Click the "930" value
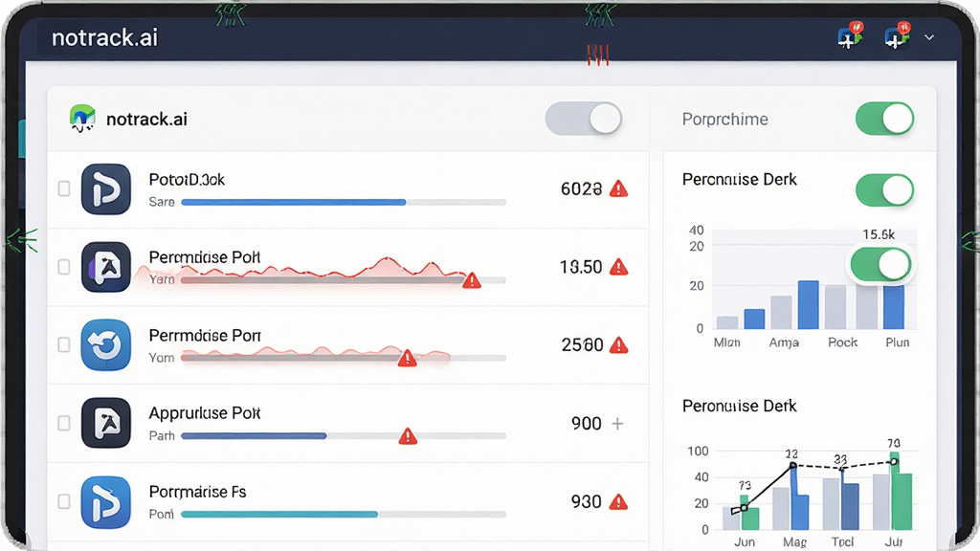 point(587,501)
